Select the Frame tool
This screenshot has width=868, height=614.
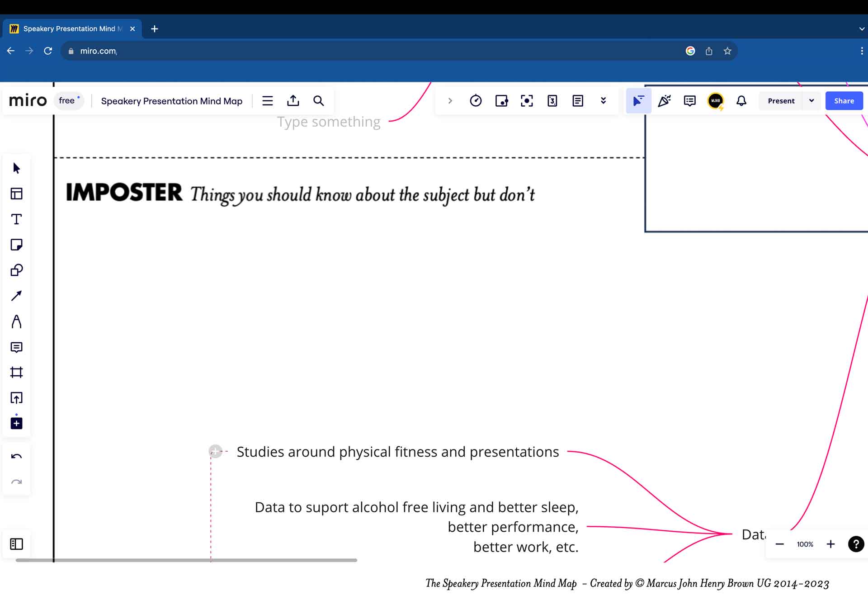[16, 373]
